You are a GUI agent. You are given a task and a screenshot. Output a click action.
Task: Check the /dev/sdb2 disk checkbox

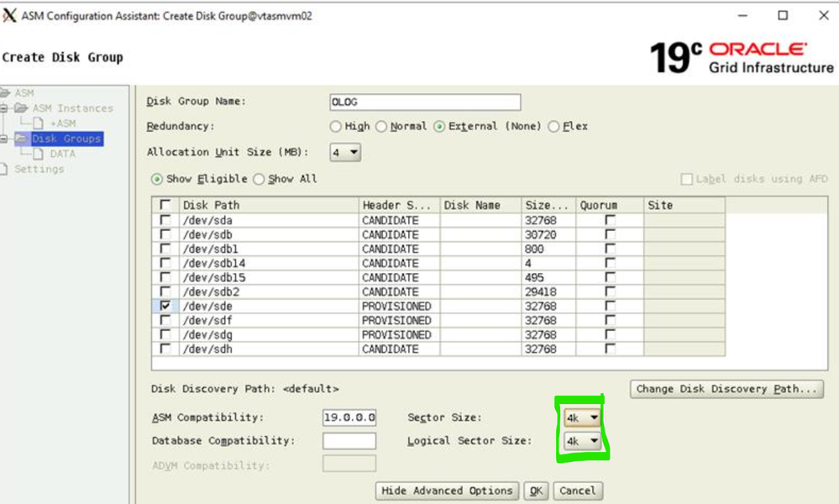pyautogui.click(x=165, y=291)
